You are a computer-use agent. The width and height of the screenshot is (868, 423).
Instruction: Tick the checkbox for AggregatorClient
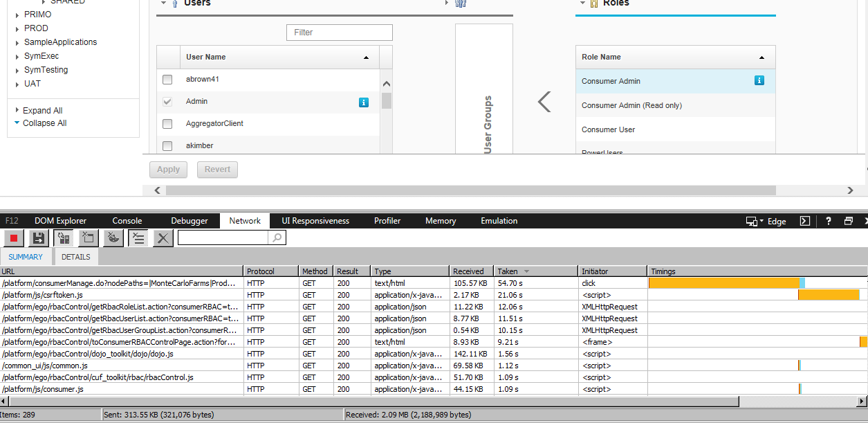(x=167, y=124)
